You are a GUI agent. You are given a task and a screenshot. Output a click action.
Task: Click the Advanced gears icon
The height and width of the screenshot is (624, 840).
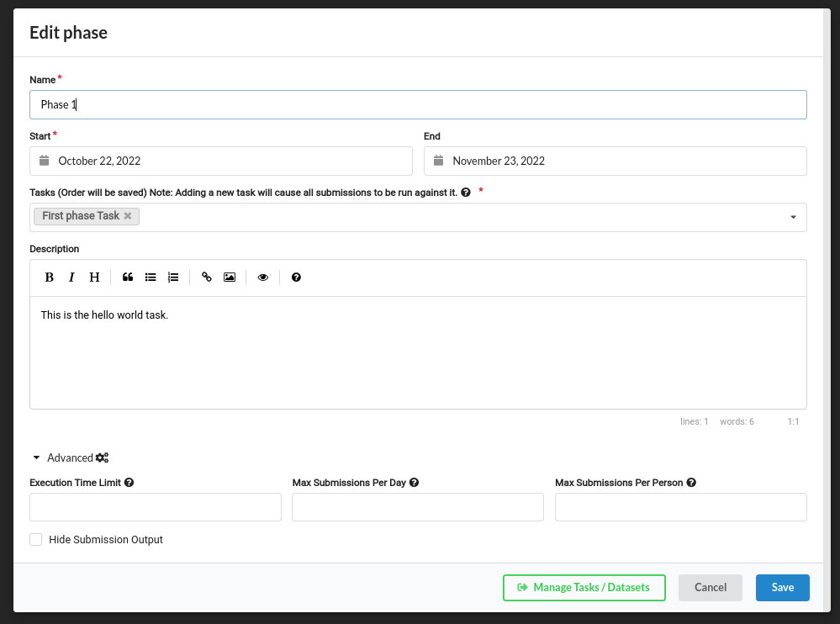click(x=102, y=457)
